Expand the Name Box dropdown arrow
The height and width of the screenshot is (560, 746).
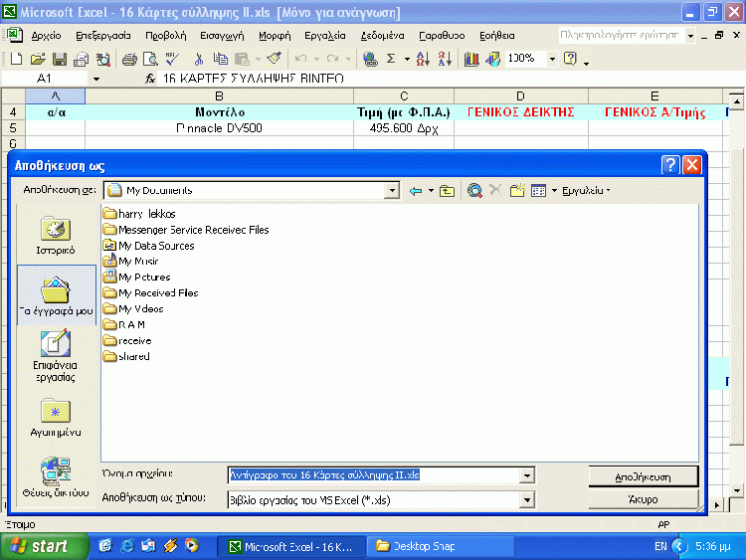96,79
